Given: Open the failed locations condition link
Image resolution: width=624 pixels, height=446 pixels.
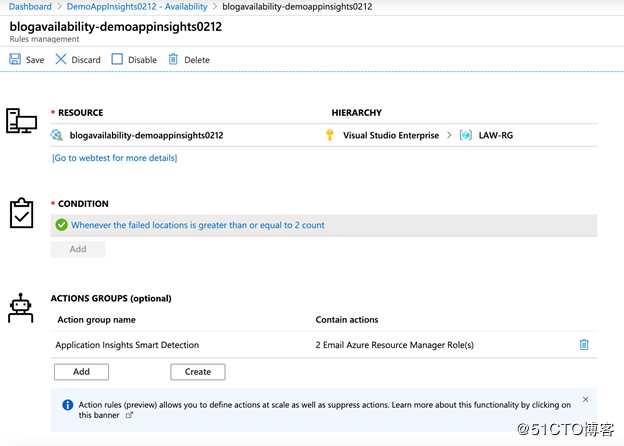Looking at the screenshot, I should click(198, 225).
